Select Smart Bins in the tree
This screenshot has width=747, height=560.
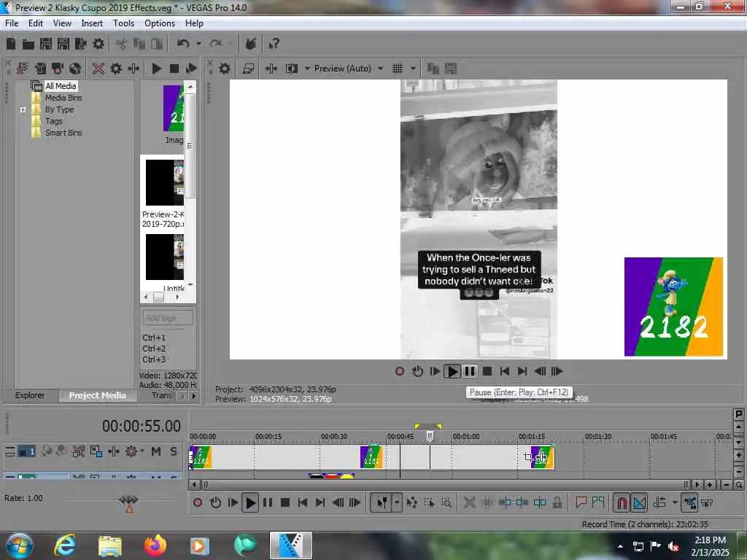(63, 133)
